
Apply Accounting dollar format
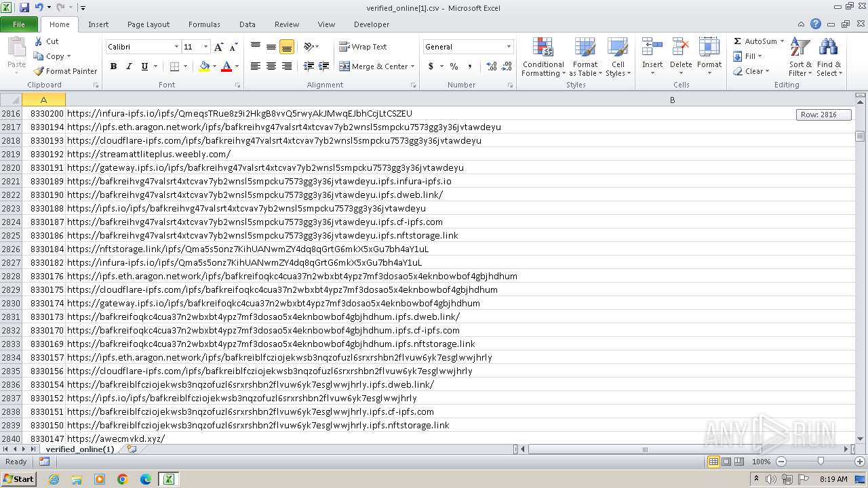tap(431, 66)
